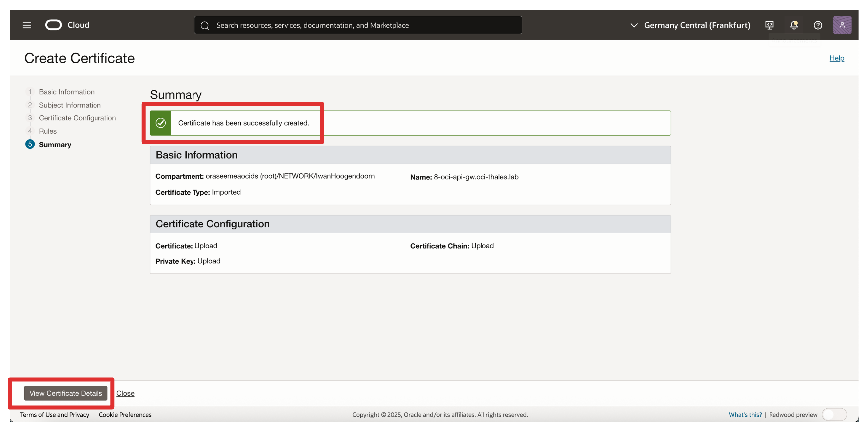868x432 pixels.
Task: Open the Help link
Action: coord(836,58)
